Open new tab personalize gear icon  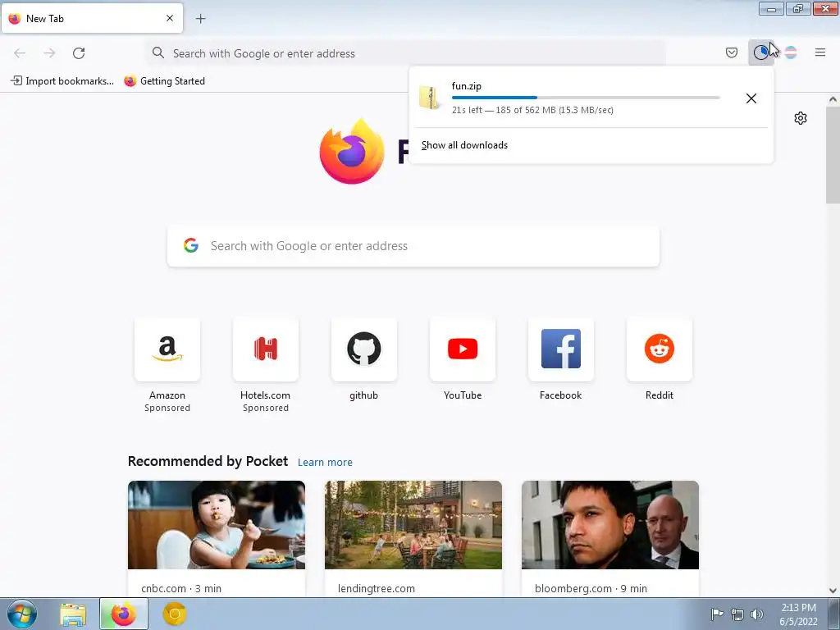click(801, 118)
